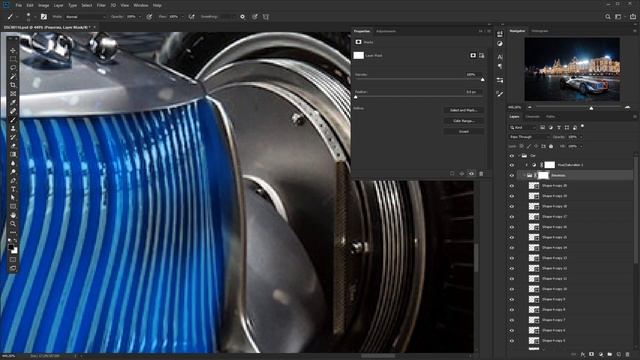Click the Density slider in Properties

coord(420,79)
